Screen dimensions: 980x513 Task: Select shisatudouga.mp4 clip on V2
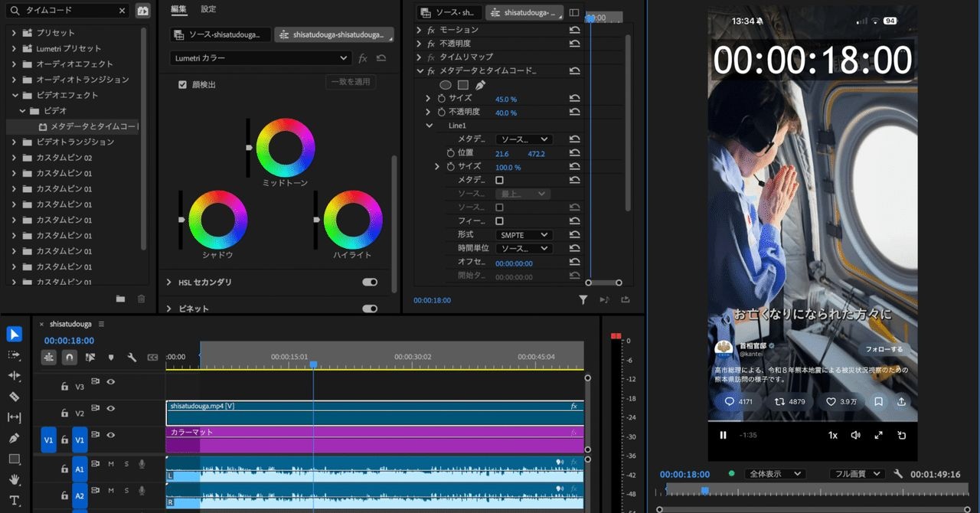[374, 413]
